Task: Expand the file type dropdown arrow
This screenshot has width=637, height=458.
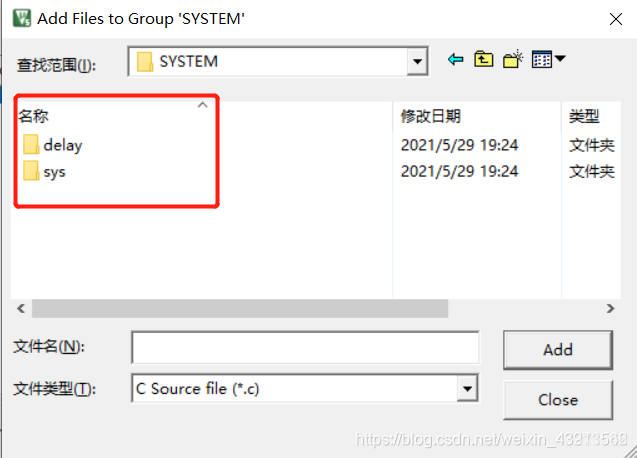Action: tap(468, 389)
